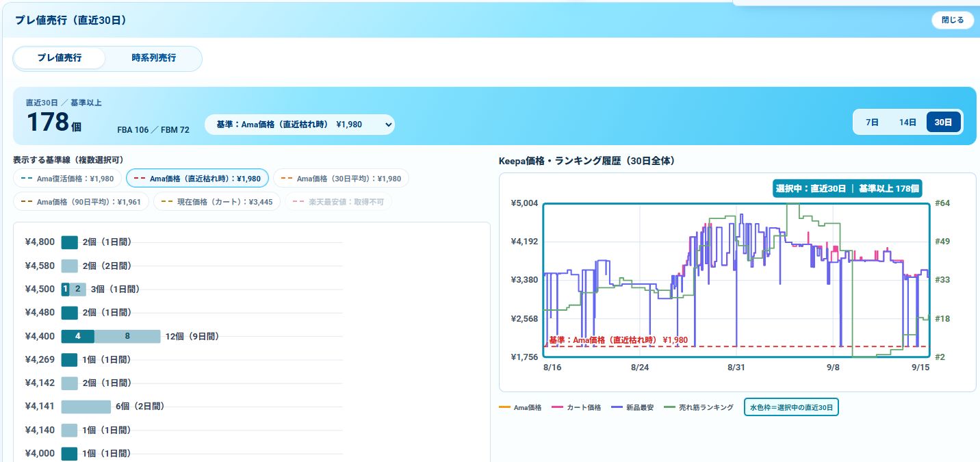Image resolution: width=980 pixels, height=462 pixels.
Task: Open the 基準：Ama価格（直近枯れ時）¥1,980 dropdown
Action: [300, 125]
